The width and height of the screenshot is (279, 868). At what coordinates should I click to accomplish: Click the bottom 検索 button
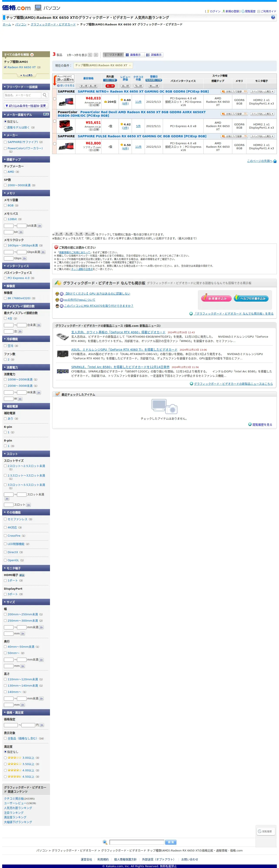tap(171, 842)
